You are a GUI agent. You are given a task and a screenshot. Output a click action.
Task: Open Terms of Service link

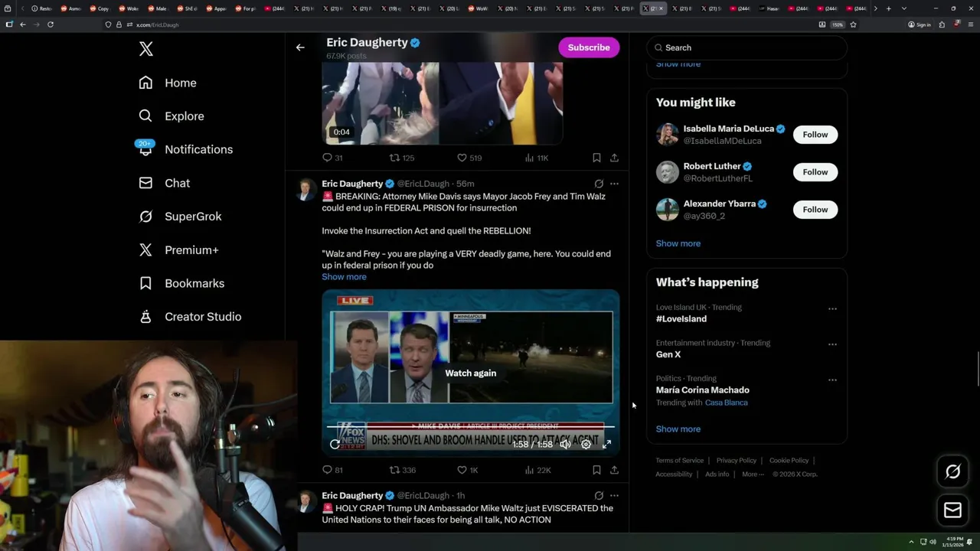click(x=680, y=461)
